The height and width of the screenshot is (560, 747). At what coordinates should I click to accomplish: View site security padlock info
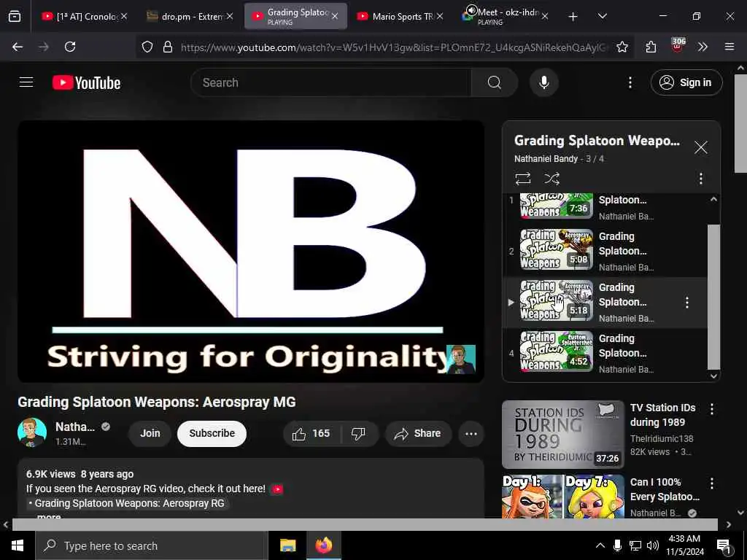point(168,47)
